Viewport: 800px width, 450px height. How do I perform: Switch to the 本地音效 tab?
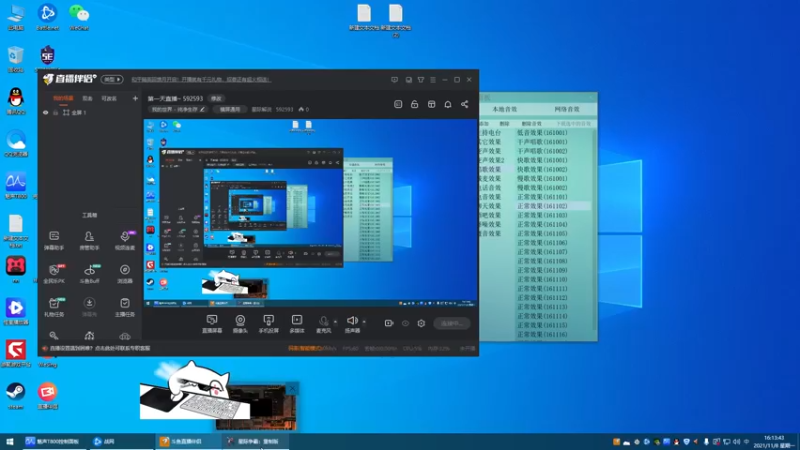[x=507, y=107]
